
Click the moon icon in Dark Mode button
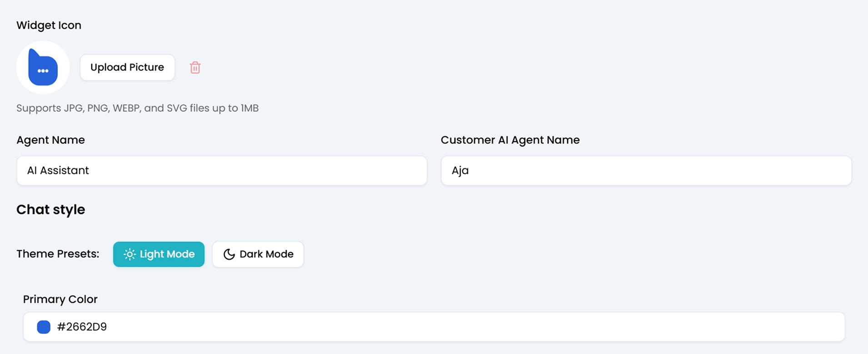[x=229, y=254]
